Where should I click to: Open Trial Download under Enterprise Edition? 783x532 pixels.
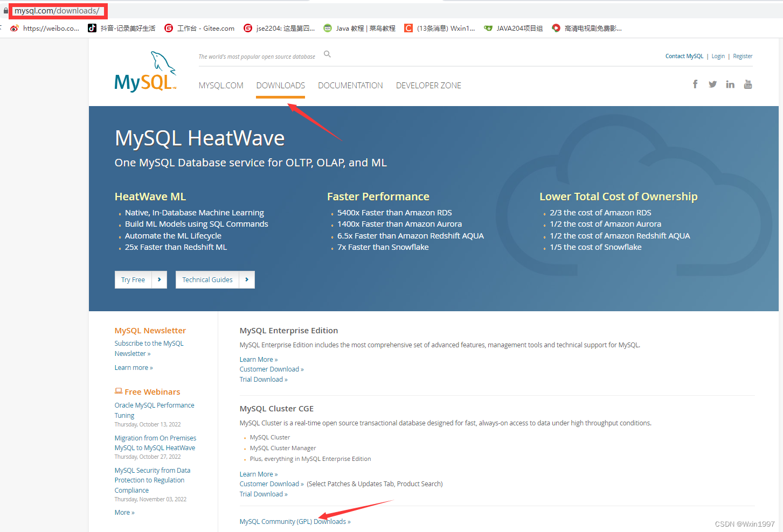tap(263, 379)
